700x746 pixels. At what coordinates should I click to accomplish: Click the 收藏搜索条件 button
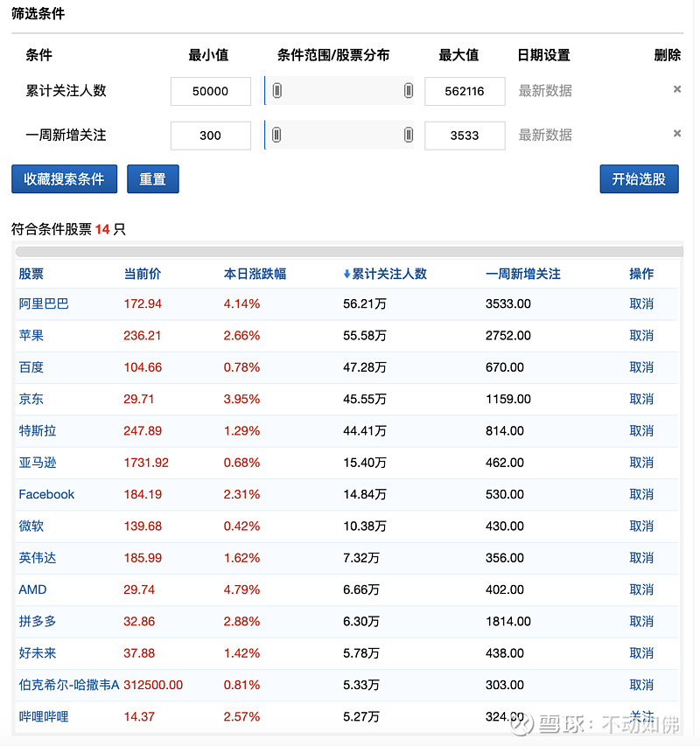(x=64, y=179)
